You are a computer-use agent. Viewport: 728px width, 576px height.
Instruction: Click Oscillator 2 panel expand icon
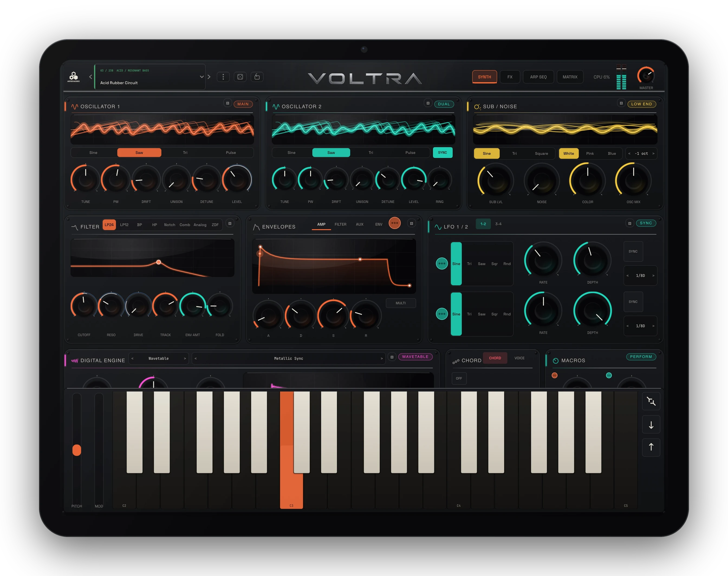pyautogui.click(x=428, y=103)
